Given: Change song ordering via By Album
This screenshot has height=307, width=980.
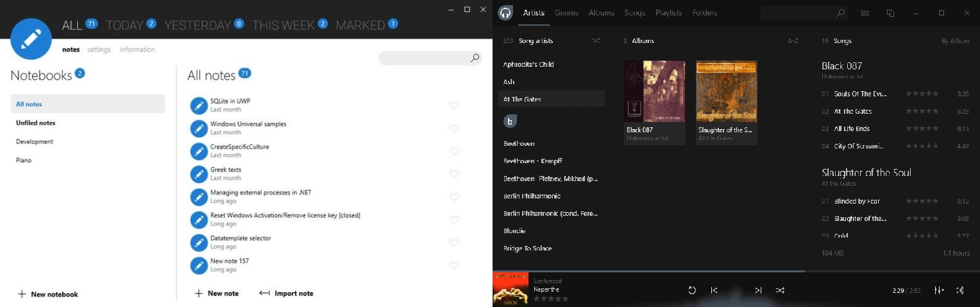Looking at the screenshot, I should pyautogui.click(x=955, y=41).
